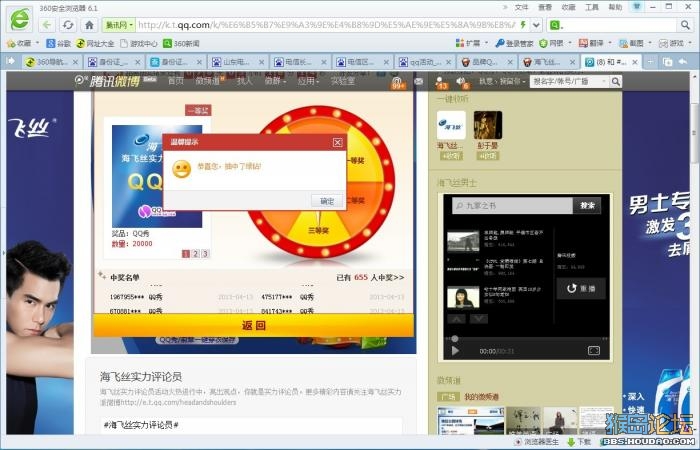
Task: Click the Weibo search magnifier icon
Action: [616, 81]
